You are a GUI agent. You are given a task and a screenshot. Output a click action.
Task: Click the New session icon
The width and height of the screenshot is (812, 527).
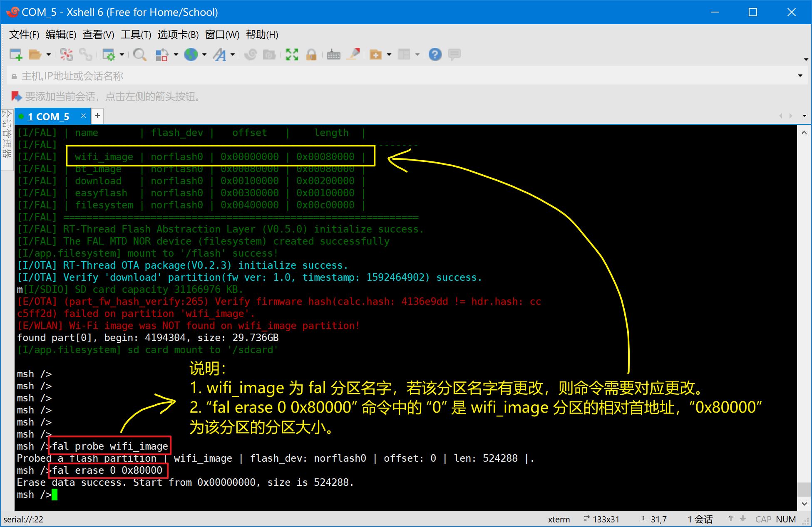tap(16, 54)
